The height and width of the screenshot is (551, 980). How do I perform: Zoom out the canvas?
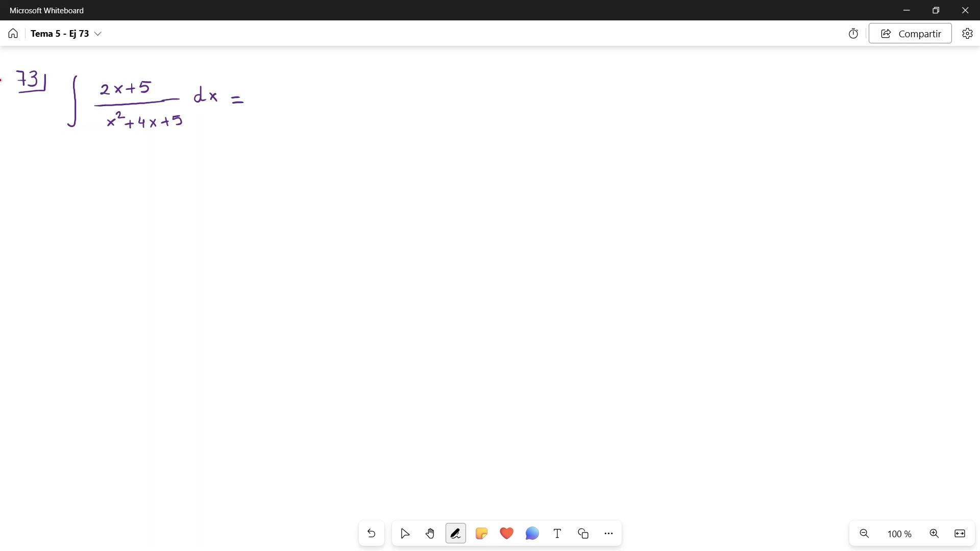click(x=864, y=534)
